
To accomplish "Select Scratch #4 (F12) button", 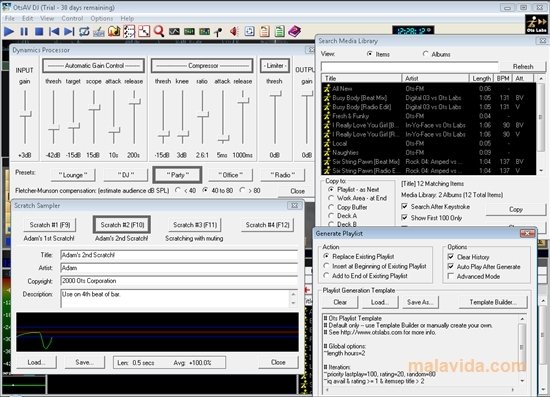I will [268, 225].
